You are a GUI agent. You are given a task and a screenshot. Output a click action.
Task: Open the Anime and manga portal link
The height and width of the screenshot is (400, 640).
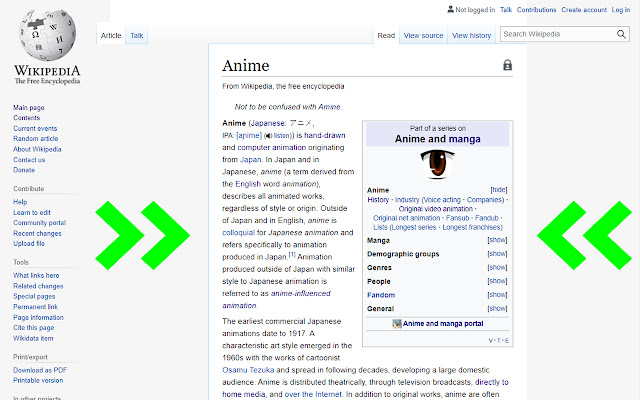click(x=444, y=323)
